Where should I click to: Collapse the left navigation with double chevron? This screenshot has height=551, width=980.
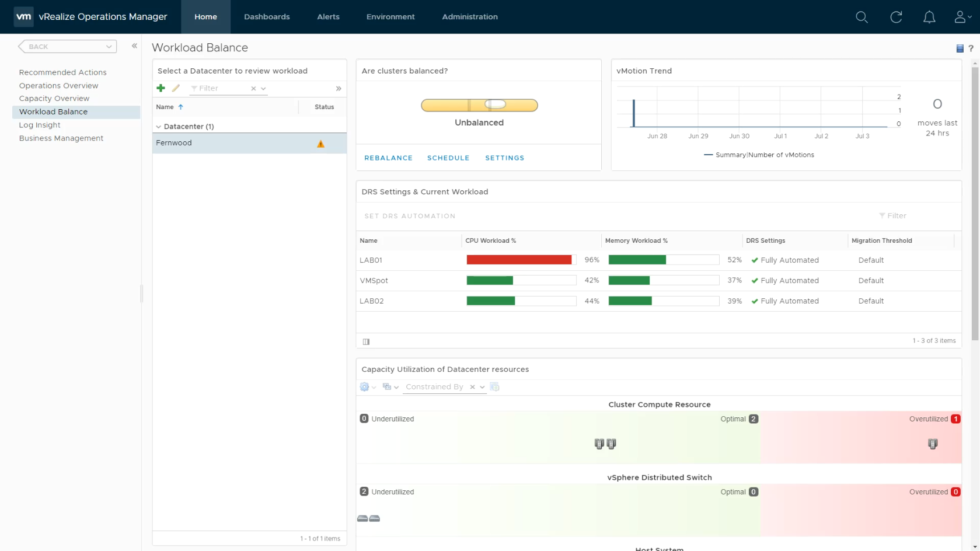(134, 46)
